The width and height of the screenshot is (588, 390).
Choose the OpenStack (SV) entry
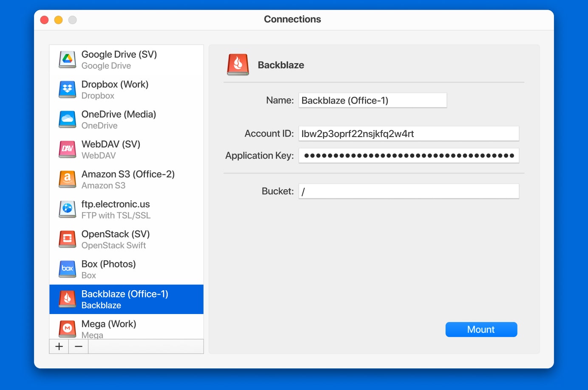tap(127, 239)
